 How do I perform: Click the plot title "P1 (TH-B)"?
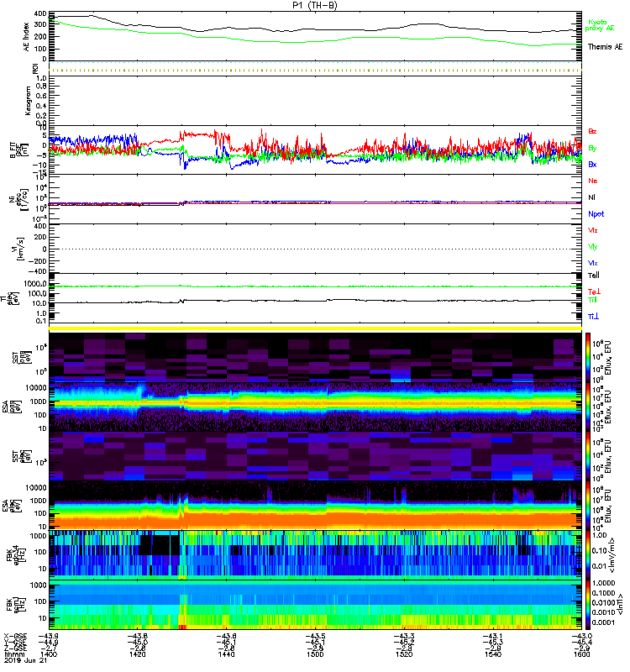pyautogui.click(x=315, y=5)
